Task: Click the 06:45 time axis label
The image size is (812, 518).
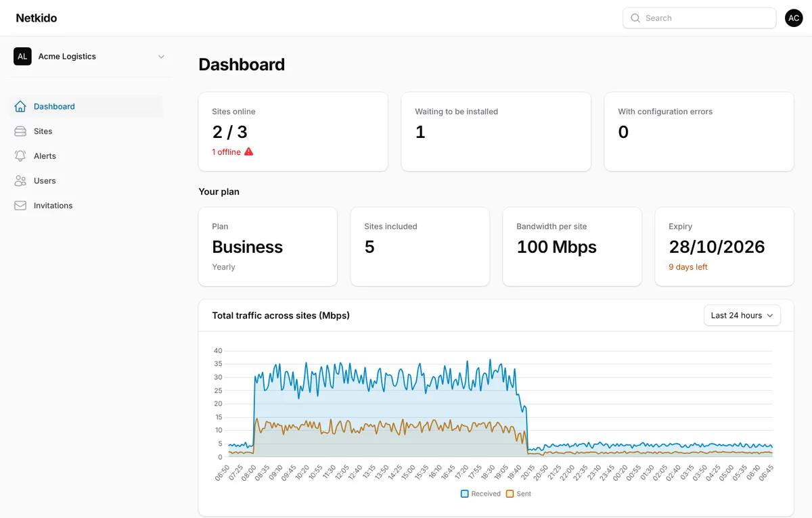Action: click(x=765, y=471)
